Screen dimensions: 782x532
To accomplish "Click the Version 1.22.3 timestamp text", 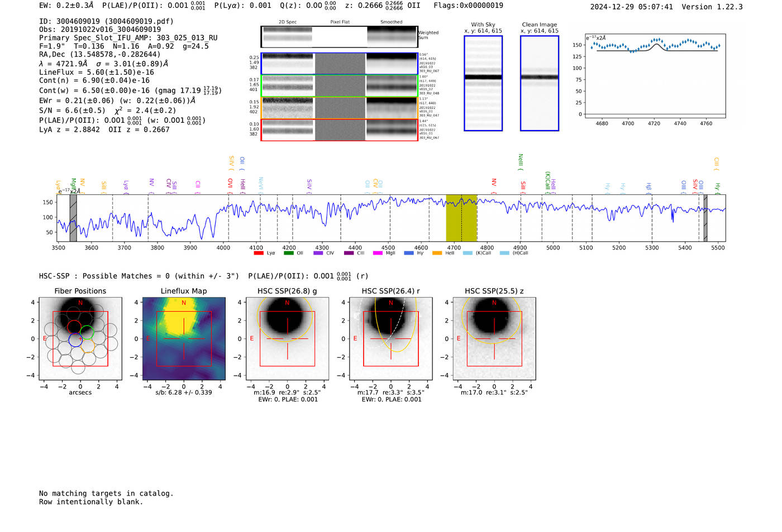I will pos(666,7).
